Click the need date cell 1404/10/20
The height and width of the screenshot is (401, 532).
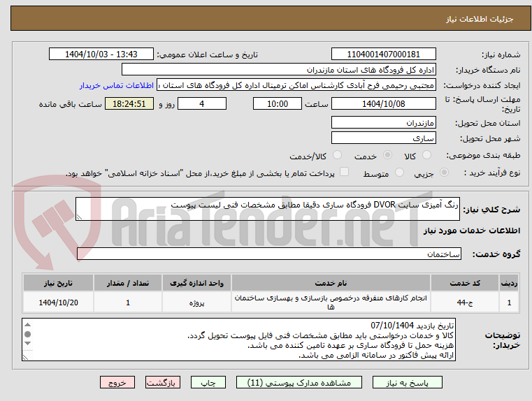[58, 302]
